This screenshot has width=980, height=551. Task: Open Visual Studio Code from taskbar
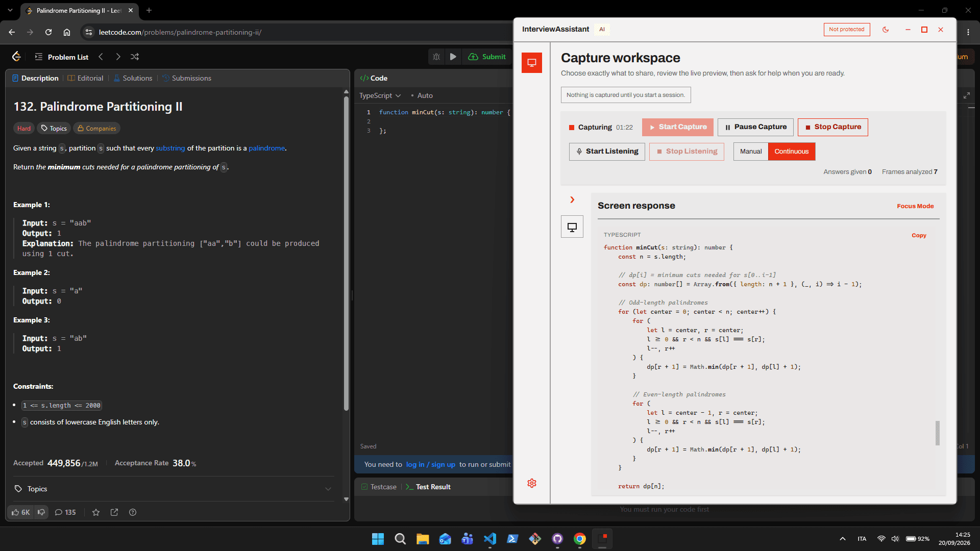tap(490, 539)
